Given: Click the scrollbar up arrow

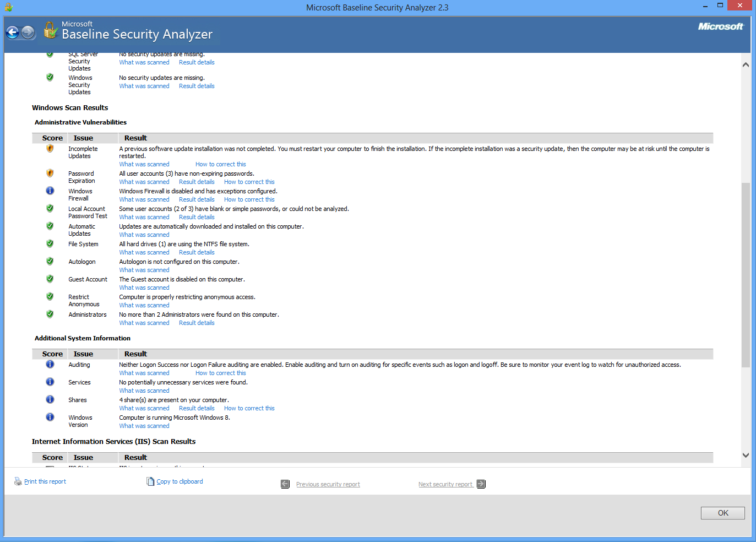Looking at the screenshot, I should (x=746, y=64).
